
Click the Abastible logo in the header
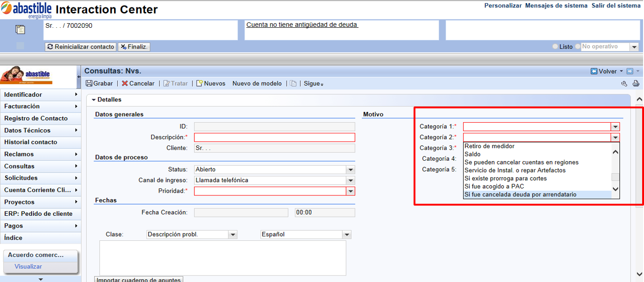point(26,9)
